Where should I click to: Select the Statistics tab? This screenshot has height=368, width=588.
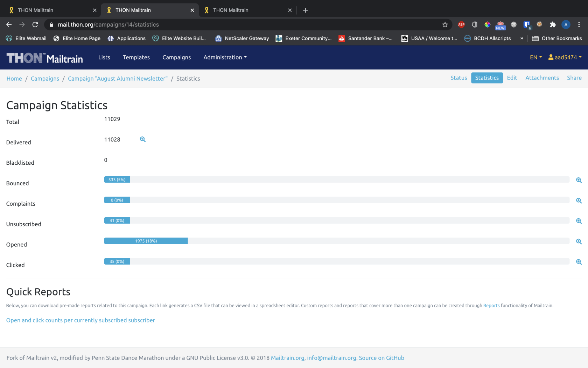pos(487,78)
